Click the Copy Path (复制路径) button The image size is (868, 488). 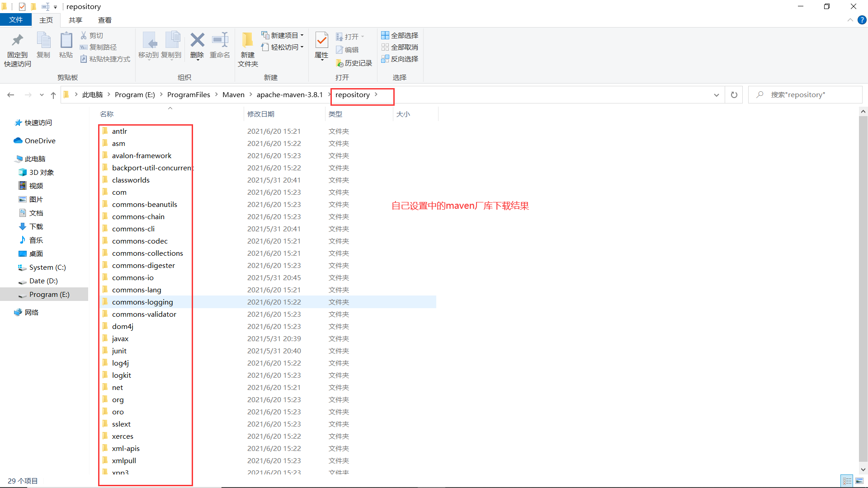pyautogui.click(x=99, y=47)
